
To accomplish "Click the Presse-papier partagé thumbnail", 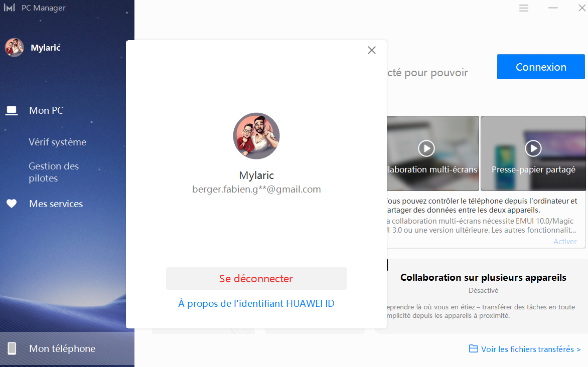I will click(x=533, y=170).
